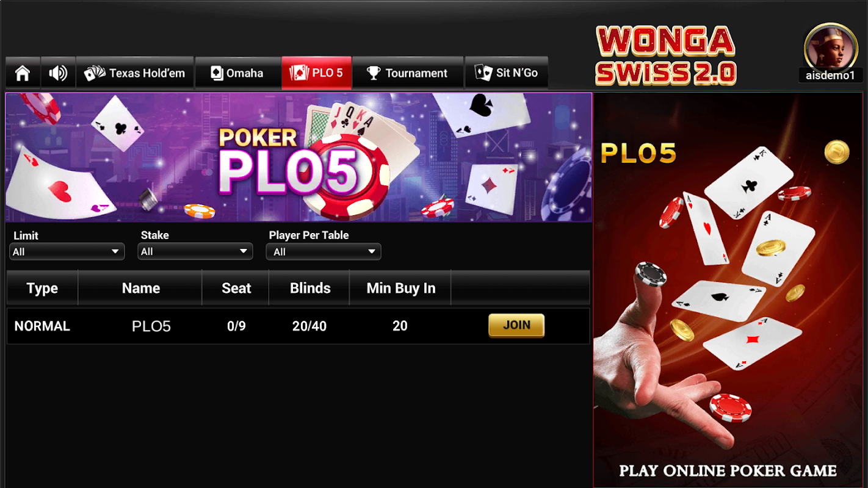Viewport: 868px width, 488px height.
Task: Sort by the Blinds column header
Action: [309, 288]
